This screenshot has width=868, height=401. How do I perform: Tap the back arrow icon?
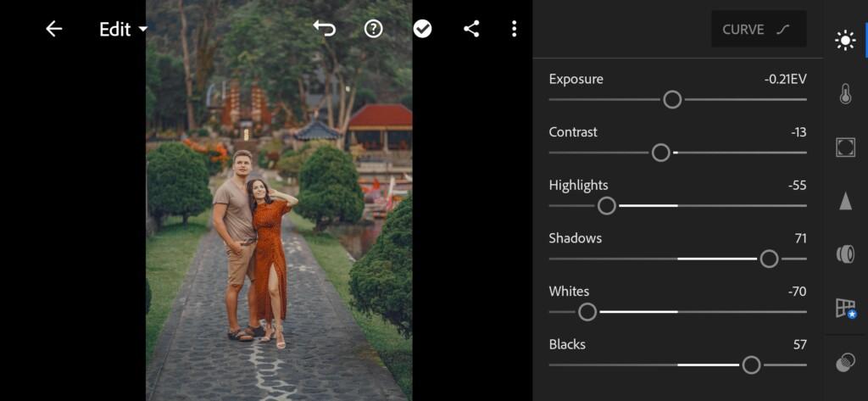coord(53,29)
